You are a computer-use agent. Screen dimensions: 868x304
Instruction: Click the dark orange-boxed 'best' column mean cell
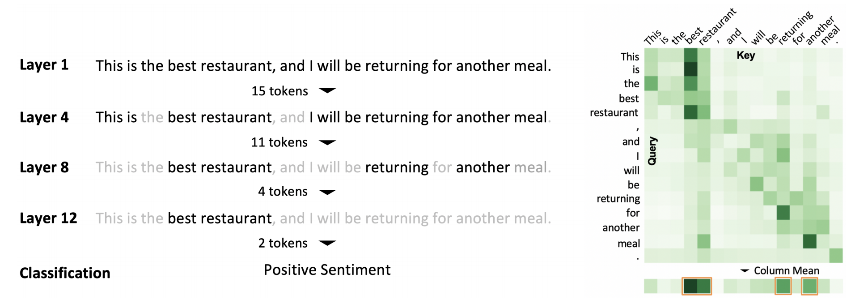pos(690,286)
